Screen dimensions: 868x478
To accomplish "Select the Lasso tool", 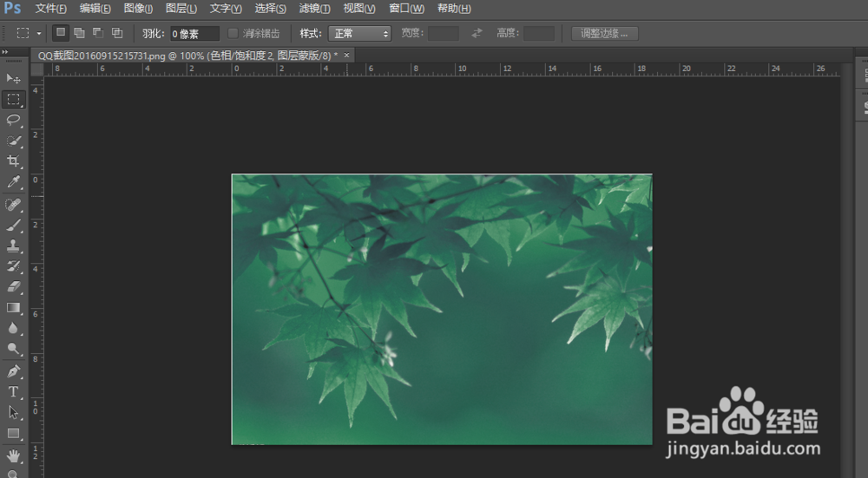I will (x=13, y=120).
